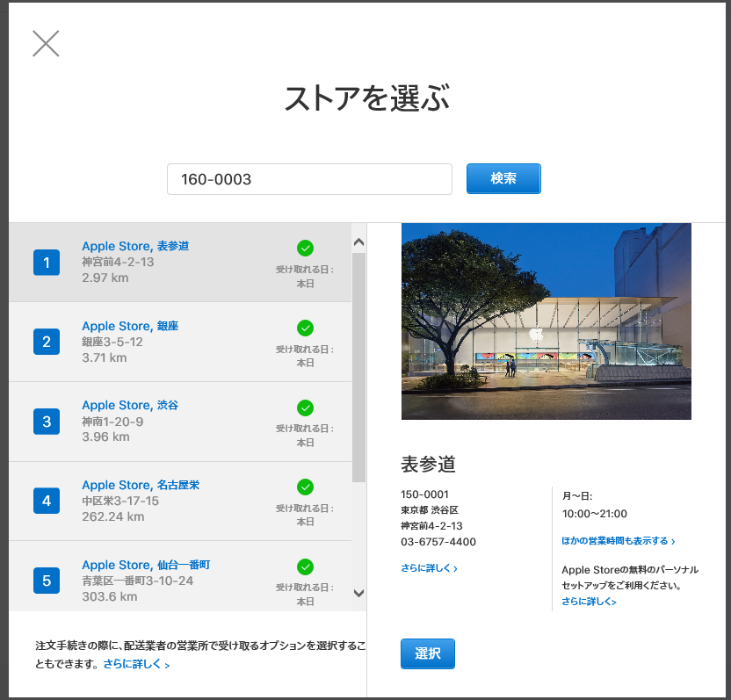Click green availability checkmark for 表参道
This screenshot has width=731, height=700.
(x=306, y=249)
